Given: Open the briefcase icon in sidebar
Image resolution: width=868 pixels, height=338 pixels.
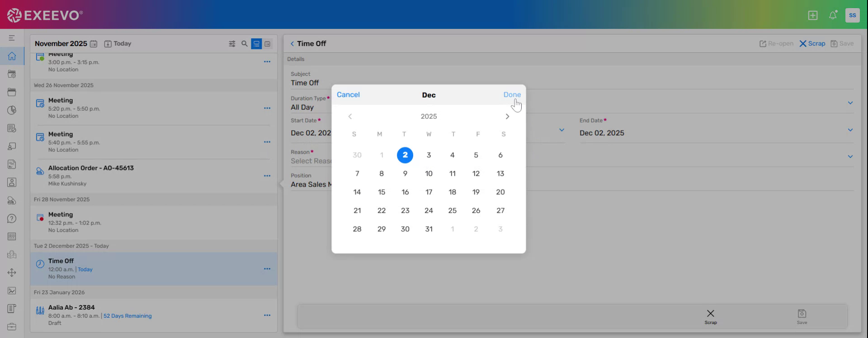Looking at the screenshot, I should pyautogui.click(x=12, y=327).
